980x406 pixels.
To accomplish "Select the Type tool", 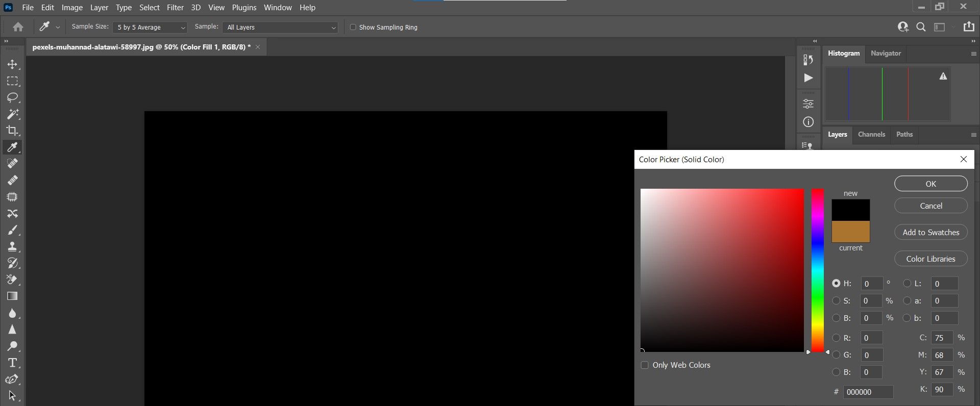I will (12, 363).
